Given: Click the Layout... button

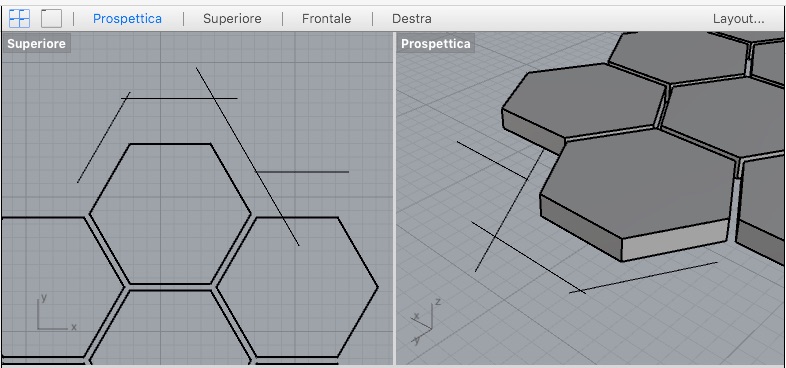Looking at the screenshot, I should coord(738,19).
